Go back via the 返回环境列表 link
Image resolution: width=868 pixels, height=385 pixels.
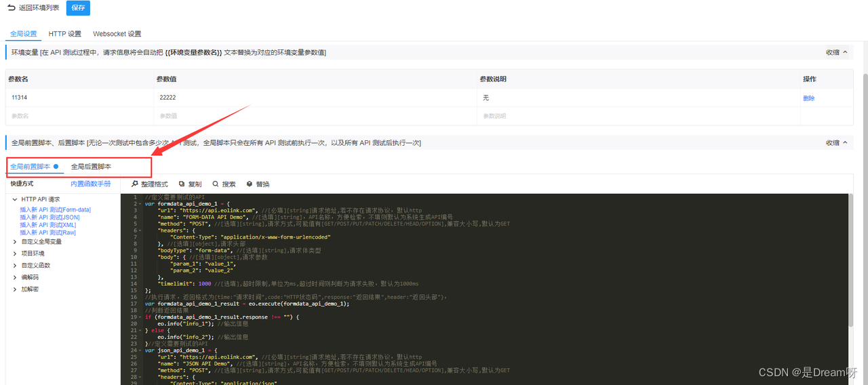click(x=39, y=8)
